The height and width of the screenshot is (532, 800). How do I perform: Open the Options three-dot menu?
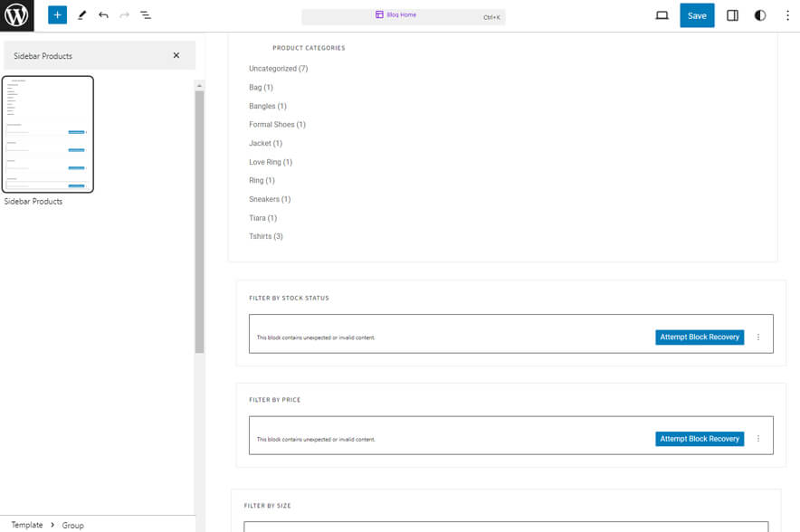tap(786, 15)
